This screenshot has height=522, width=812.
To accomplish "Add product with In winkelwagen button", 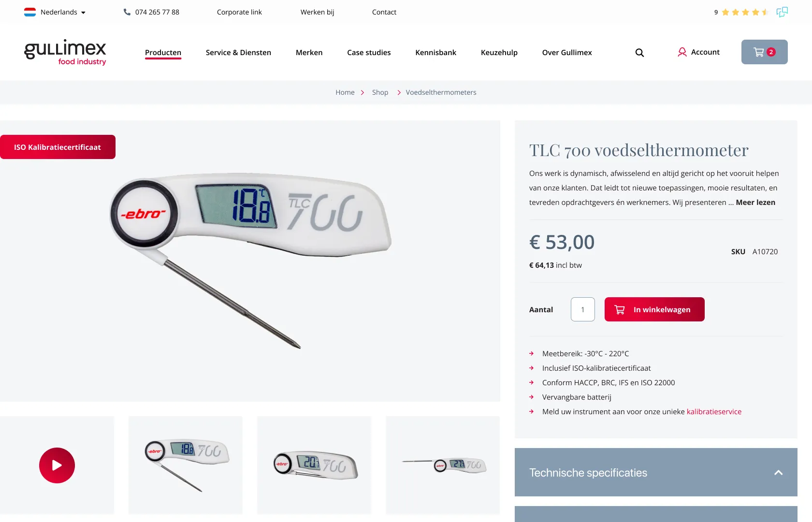I will [x=654, y=309].
